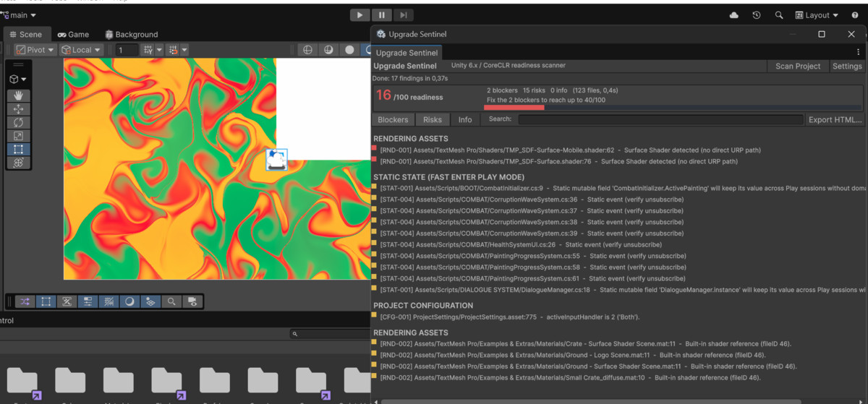This screenshot has width=868, height=404.
Task: Expand the snap increment dropdown arrow
Action: [x=184, y=50]
